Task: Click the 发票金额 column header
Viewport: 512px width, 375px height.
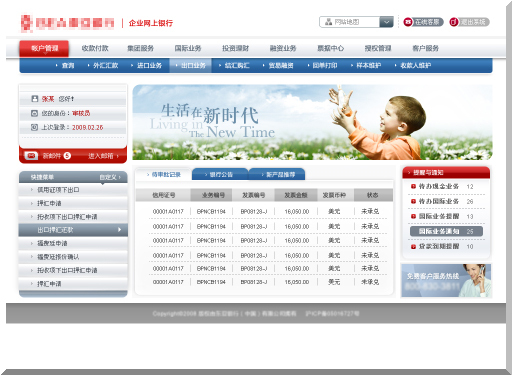Action: [296, 195]
